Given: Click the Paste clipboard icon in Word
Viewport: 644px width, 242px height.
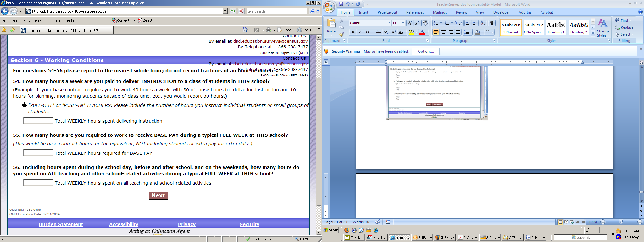Looking at the screenshot, I should 331,23.
